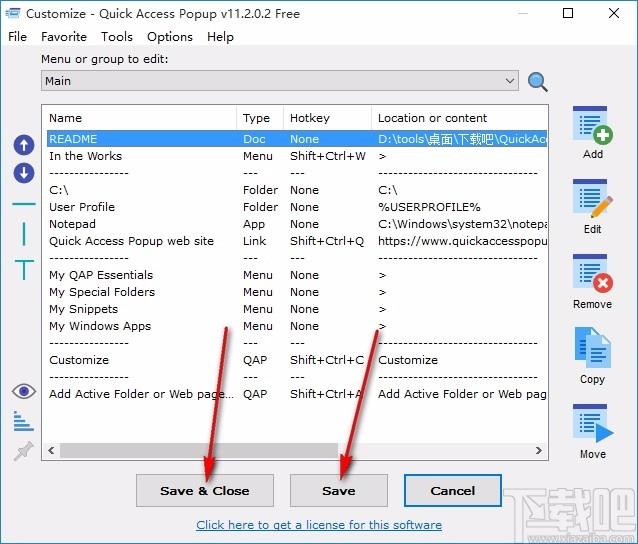Select the Notepad row
The width and height of the screenshot is (638, 544).
297,224
